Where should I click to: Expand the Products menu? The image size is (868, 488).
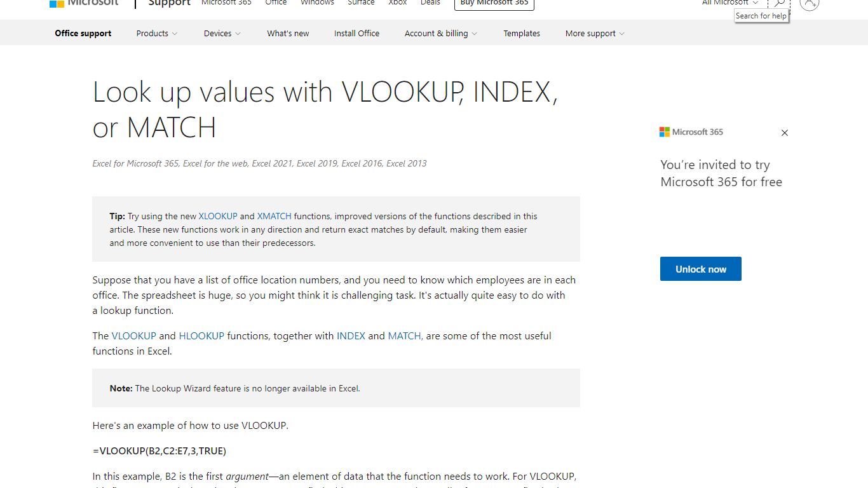click(157, 33)
